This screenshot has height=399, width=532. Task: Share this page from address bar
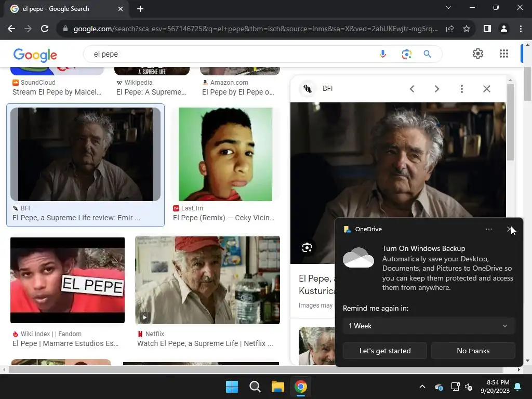click(450, 29)
